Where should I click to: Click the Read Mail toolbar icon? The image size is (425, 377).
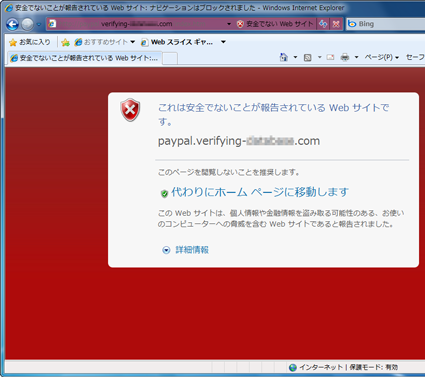330,57
